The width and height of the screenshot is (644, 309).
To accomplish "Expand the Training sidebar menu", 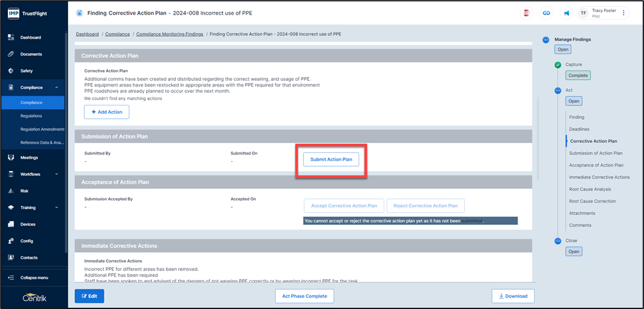I will [56, 208].
